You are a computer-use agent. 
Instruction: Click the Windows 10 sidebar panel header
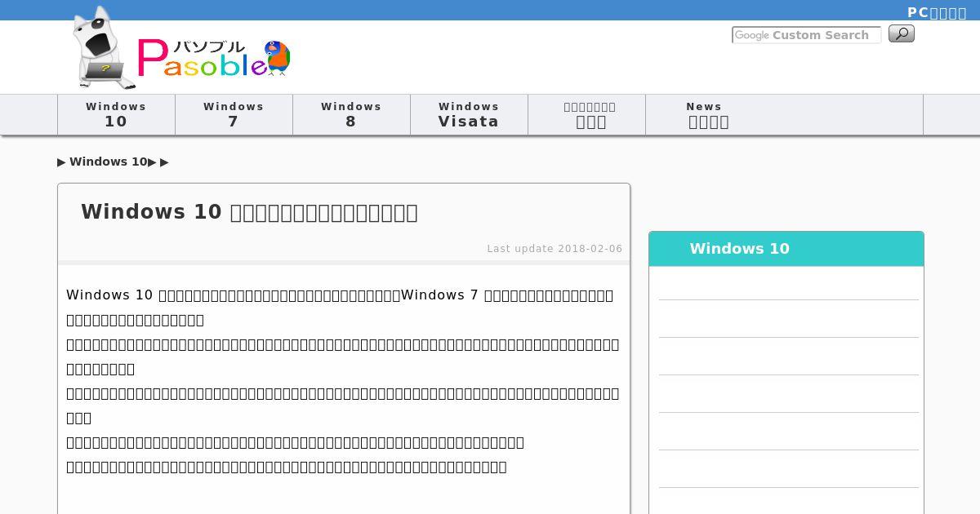tap(786, 249)
